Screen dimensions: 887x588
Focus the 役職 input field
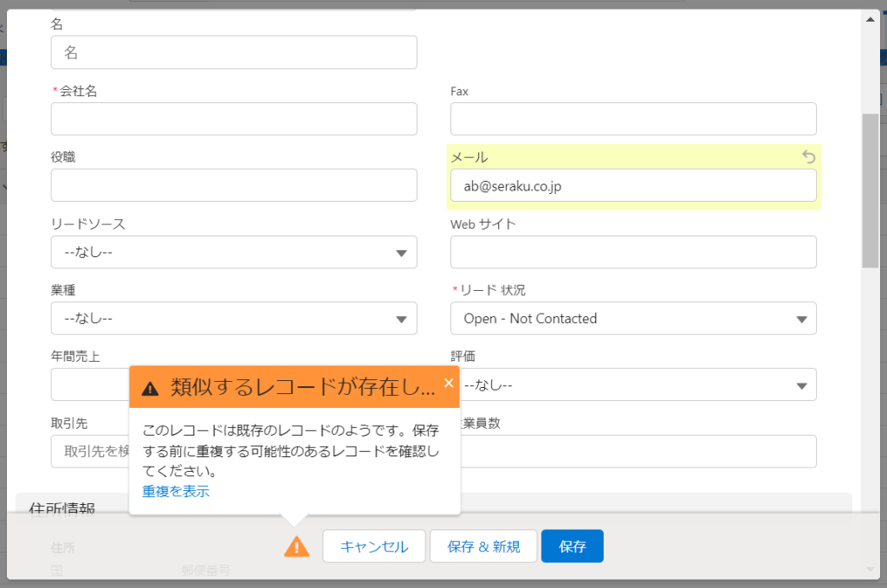pos(234,184)
